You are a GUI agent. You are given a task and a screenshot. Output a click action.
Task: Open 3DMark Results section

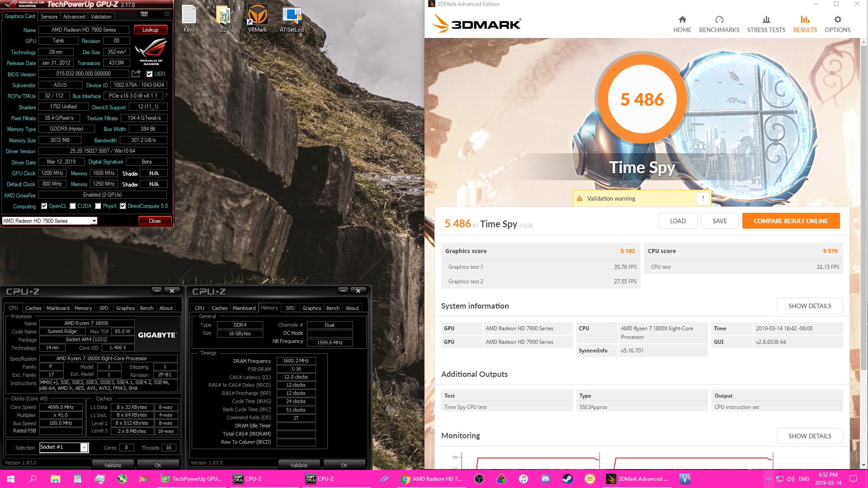pos(805,24)
